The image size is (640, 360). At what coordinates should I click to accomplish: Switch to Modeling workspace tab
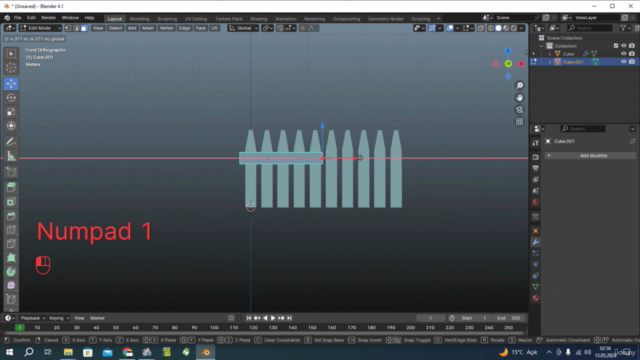coord(139,19)
